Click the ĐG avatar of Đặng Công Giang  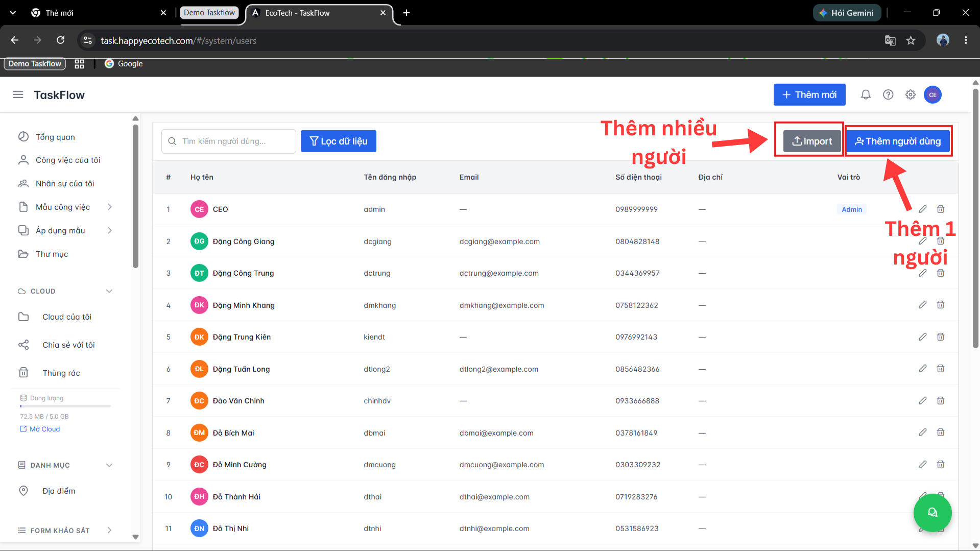point(199,241)
